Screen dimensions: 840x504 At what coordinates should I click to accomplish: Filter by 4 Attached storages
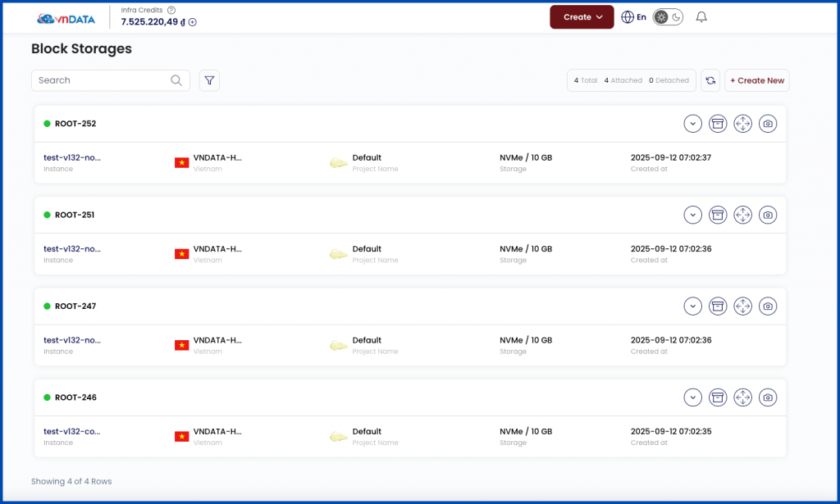[x=623, y=80]
